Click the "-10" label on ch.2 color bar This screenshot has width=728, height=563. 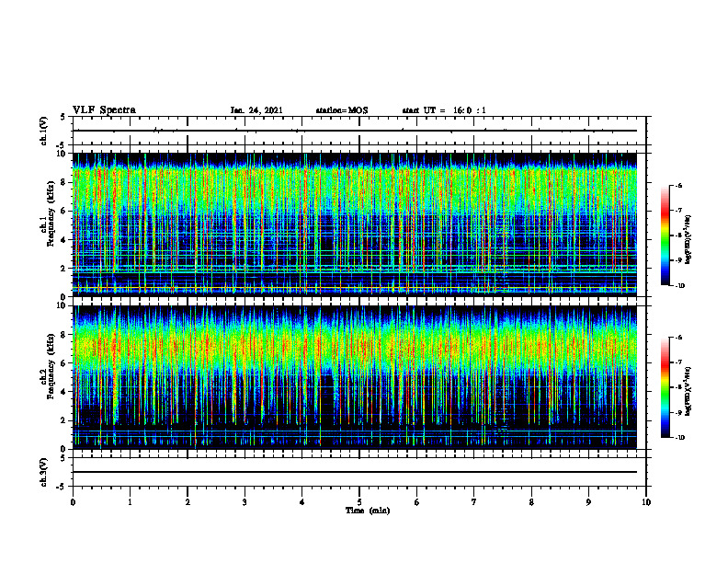(x=679, y=438)
